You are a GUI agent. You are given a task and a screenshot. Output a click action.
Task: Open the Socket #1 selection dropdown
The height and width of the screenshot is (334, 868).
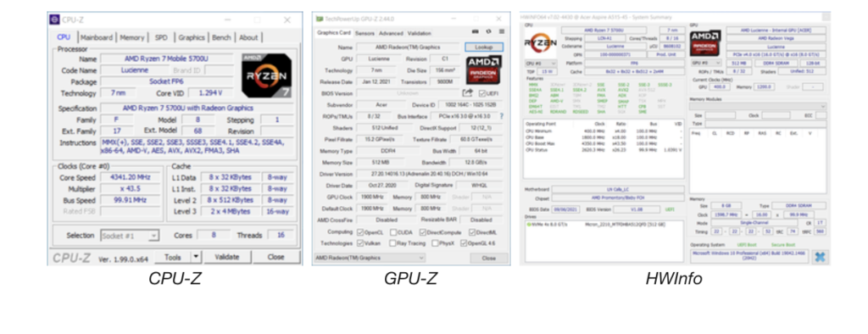coord(130,236)
